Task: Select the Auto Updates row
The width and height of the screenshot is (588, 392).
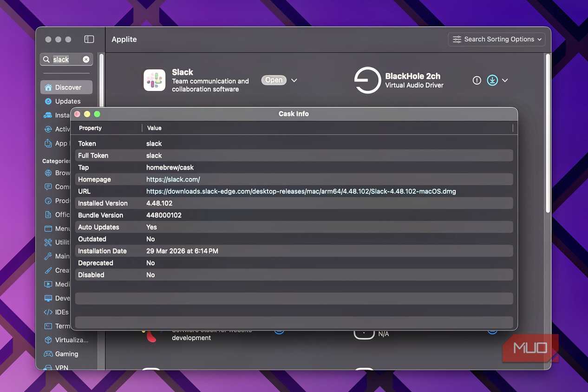Action: click(x=294, y=227)
